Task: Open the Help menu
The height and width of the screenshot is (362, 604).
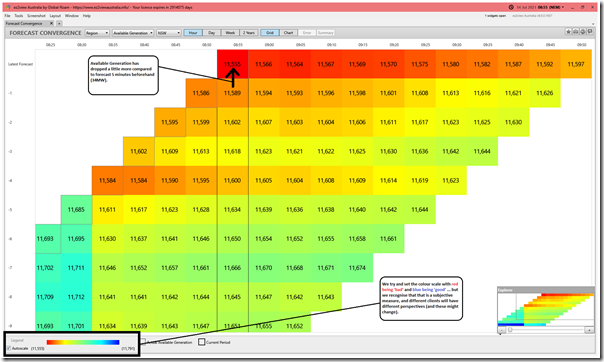Action: pos(87,16)
